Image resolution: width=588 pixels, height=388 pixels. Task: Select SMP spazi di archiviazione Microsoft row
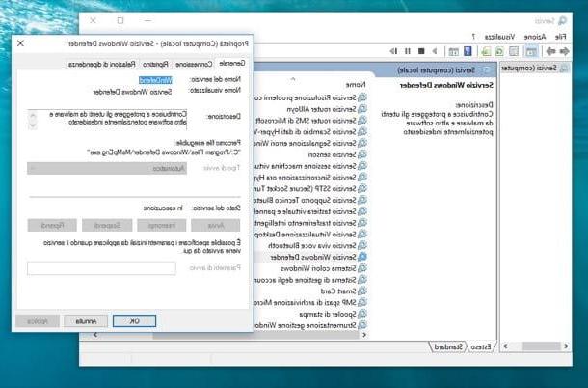[310, 302]
